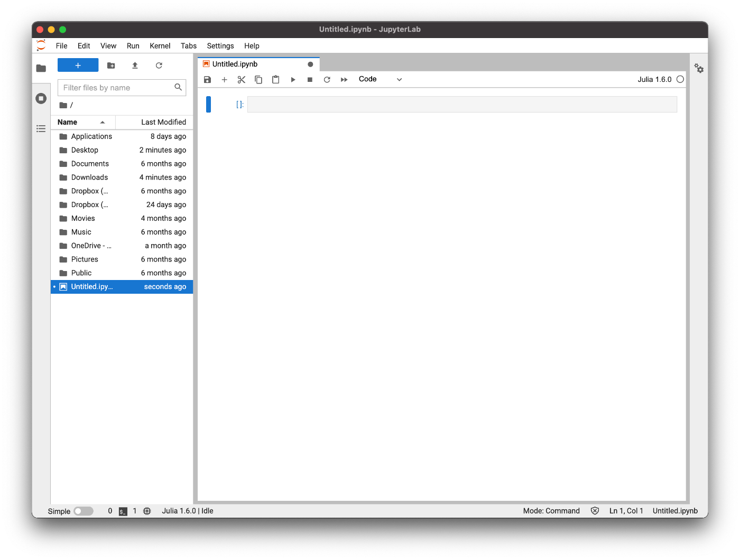Restart kernel and run all cells
This screenshot has height=560, width=740.
click(344, 80)
